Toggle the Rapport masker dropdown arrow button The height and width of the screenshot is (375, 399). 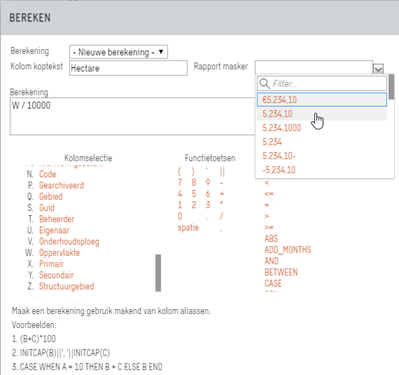[x=378, y=69]
